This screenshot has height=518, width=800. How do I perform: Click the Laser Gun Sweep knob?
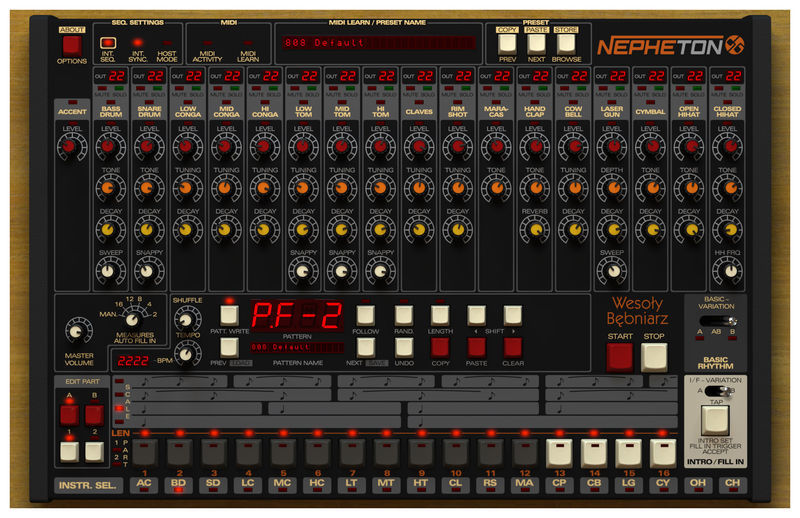612,271
